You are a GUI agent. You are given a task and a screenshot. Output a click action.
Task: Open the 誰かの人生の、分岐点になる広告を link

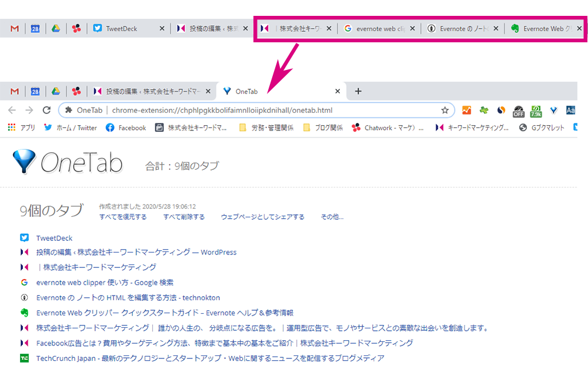tap(263, 328)
